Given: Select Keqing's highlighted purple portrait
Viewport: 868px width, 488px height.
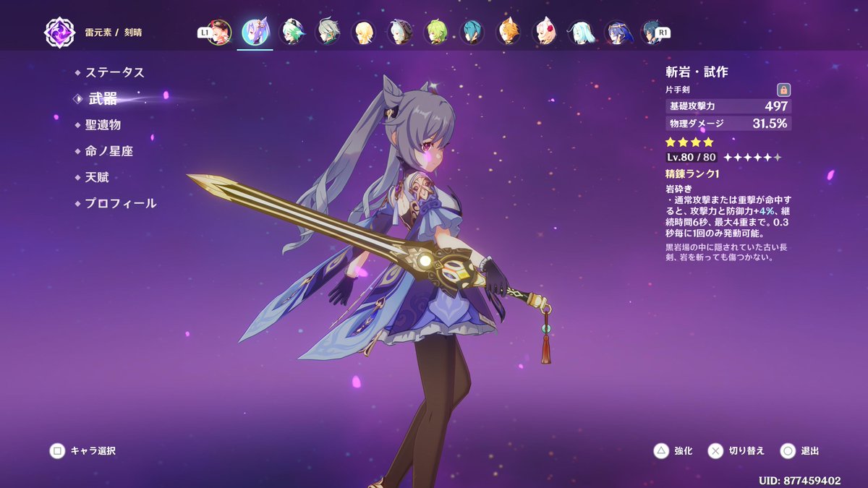Looking at the screenshot, I should [x=255, y=33].
